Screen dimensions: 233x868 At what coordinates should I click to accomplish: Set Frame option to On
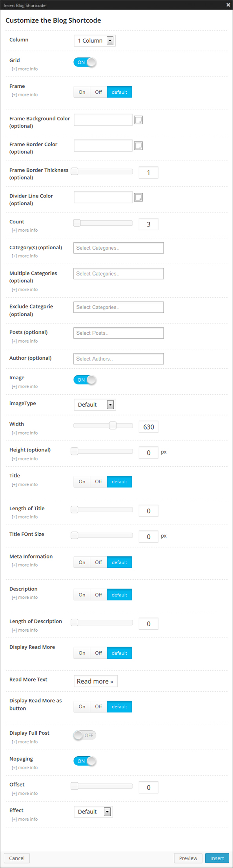pos(82,92)
